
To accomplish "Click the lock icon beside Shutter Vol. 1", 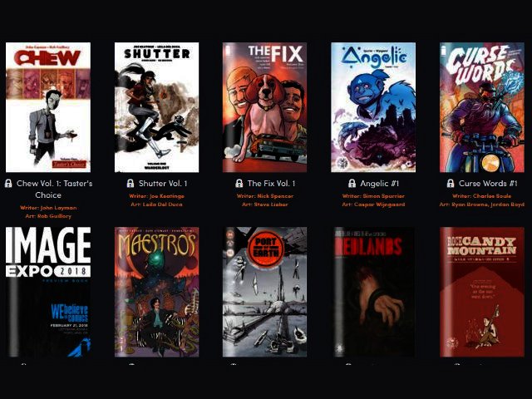I will (x=131, y=184).
